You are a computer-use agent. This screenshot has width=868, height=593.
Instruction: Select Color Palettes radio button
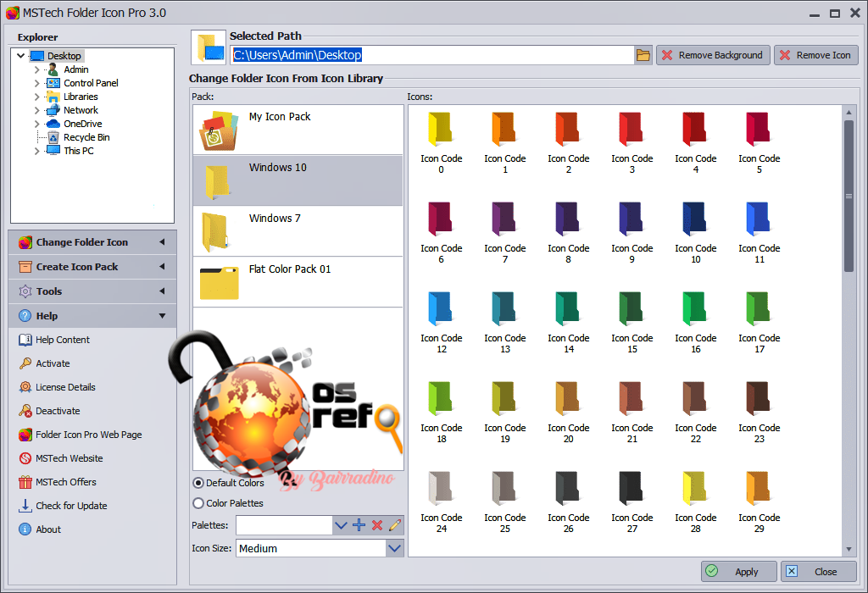point(198,503)
